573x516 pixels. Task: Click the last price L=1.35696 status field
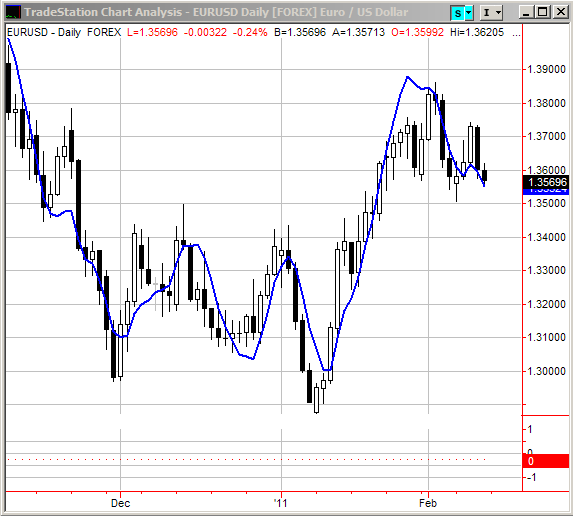click(152, 33)
